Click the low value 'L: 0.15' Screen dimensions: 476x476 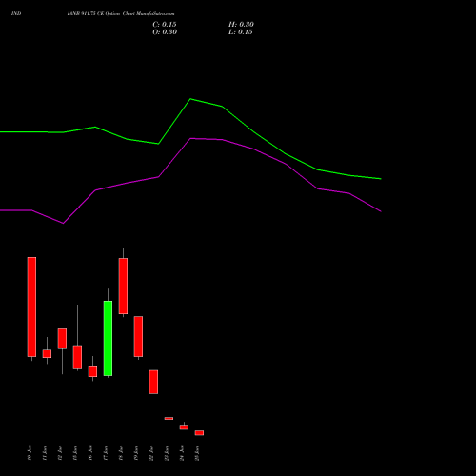[241, 32]
